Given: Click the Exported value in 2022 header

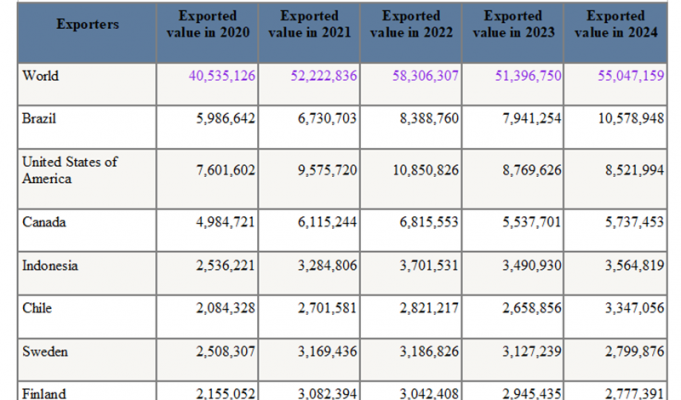Looking at the screenshot, I should (x=411, y=24).
